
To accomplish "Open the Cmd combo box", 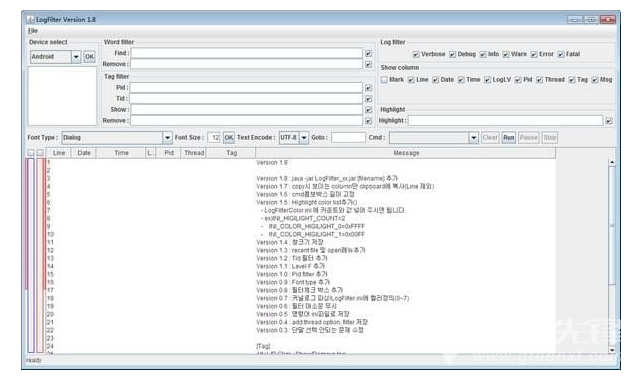I will [473, 138].
